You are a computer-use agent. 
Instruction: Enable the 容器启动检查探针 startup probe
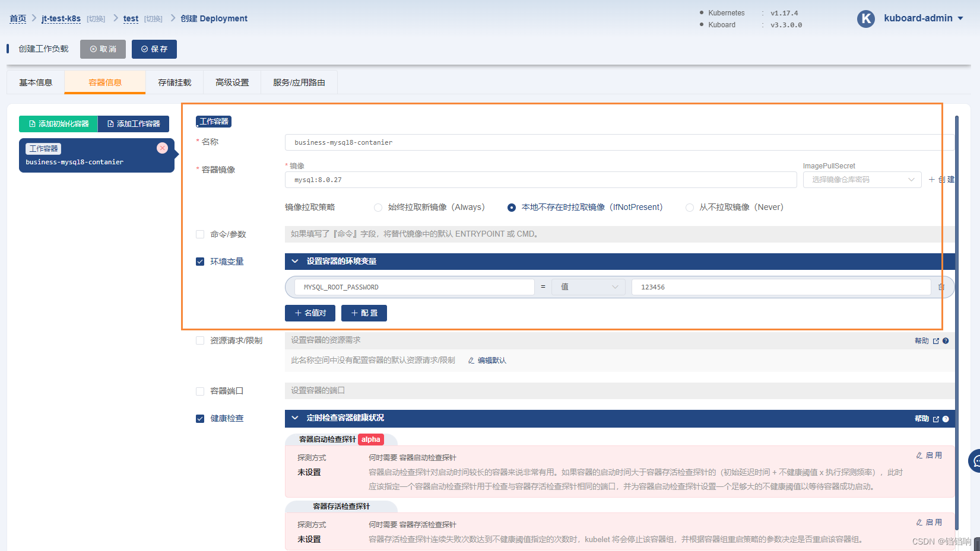click(929, 456)
